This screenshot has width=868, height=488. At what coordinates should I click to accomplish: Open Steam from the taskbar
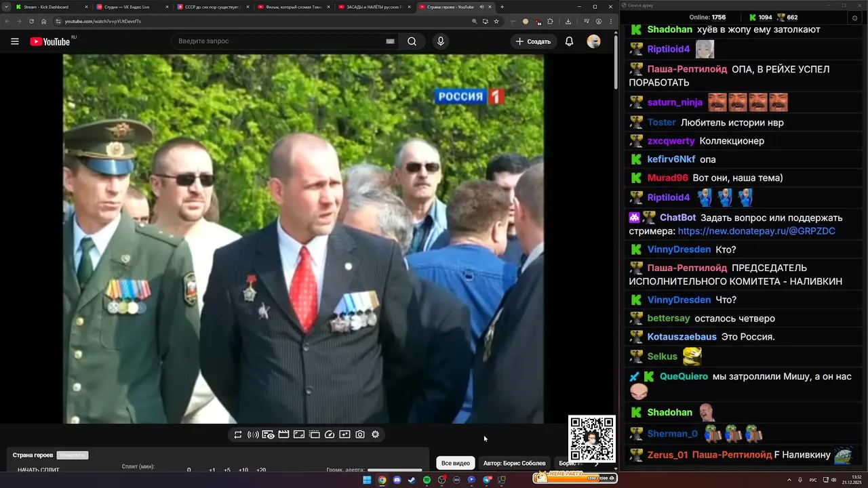click(412, 480)
